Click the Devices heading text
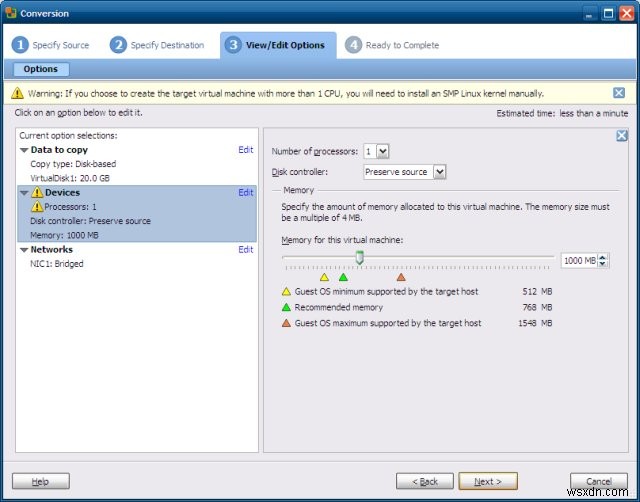This screenshot has width=640, height=502. tap(62, 192)
